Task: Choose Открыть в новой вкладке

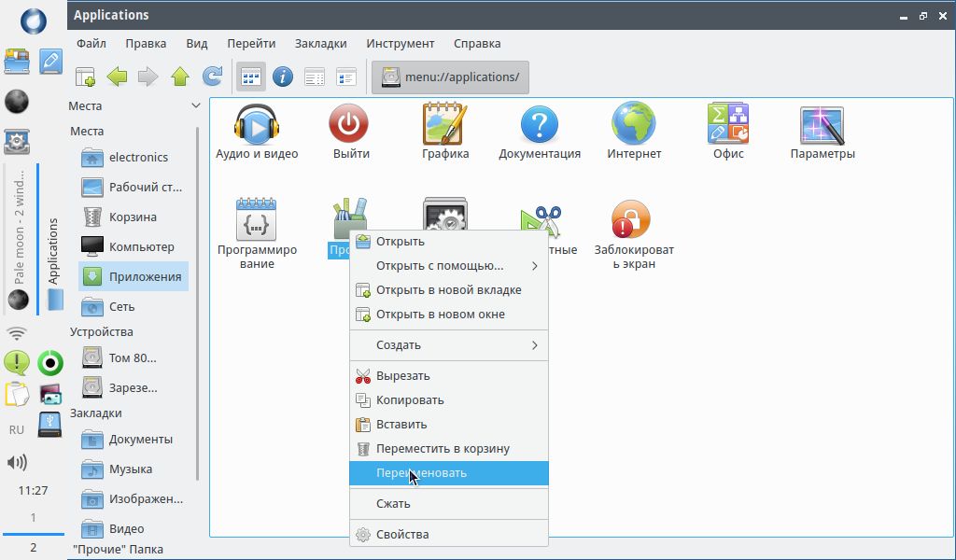Action: (449, 290)
